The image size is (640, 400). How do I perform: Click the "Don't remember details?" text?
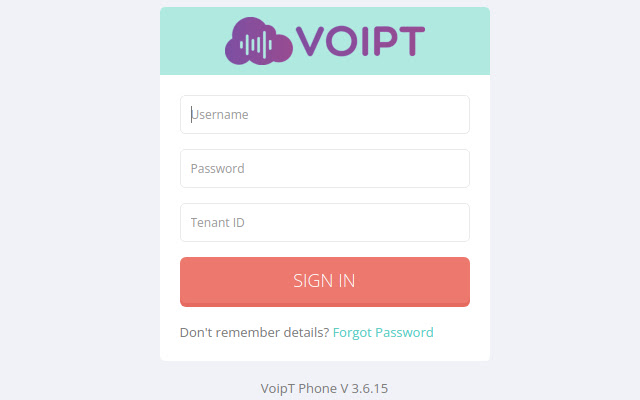click(x=254, y=332)
